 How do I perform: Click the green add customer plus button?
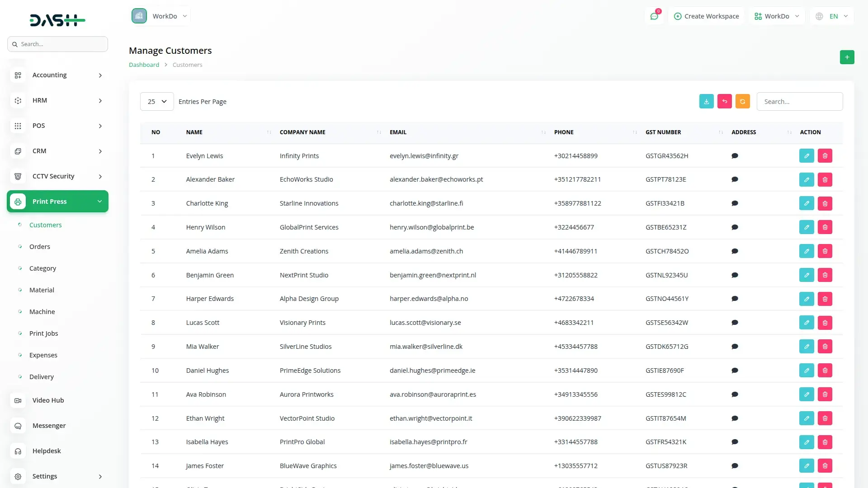(847, 57)
